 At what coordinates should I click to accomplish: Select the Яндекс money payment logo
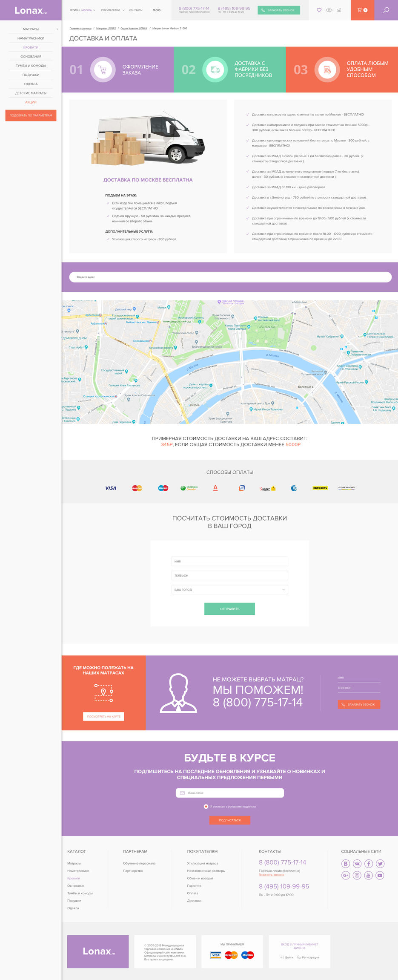click(268, 488)
